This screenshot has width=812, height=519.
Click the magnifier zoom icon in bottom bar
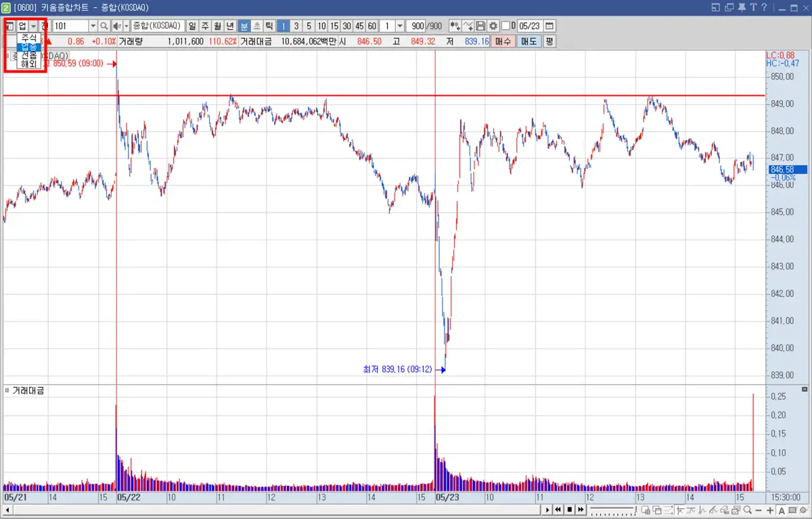(x=748, y=510)
